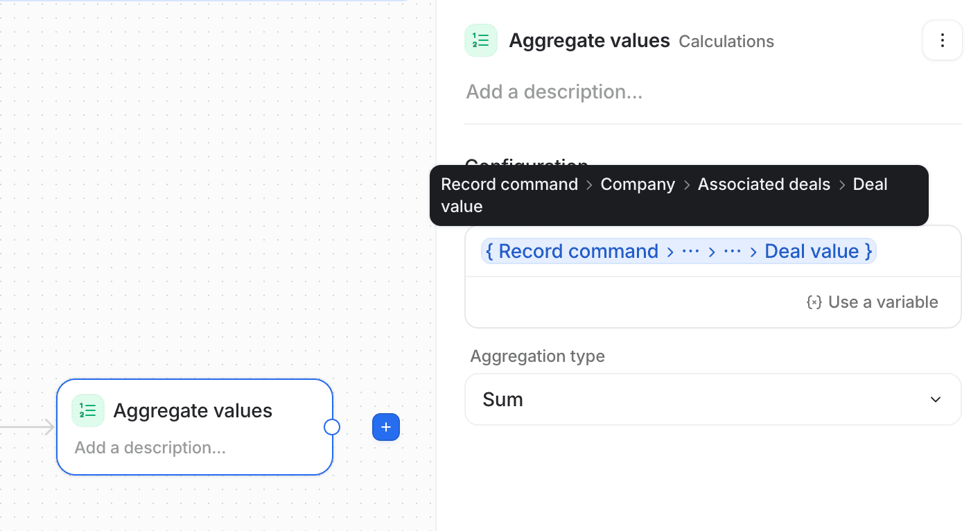Click the panel's Add a description field
Viewport: 980px width, 531px height.
pyautogui.click(x=554, y=92)
